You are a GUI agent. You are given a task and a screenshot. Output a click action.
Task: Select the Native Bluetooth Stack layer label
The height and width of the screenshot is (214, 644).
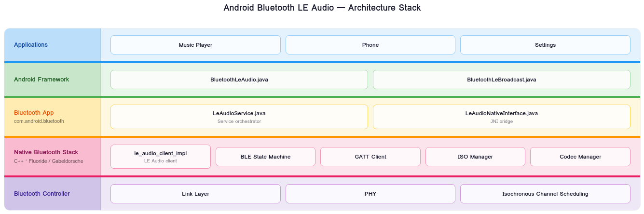coord(46,152)
